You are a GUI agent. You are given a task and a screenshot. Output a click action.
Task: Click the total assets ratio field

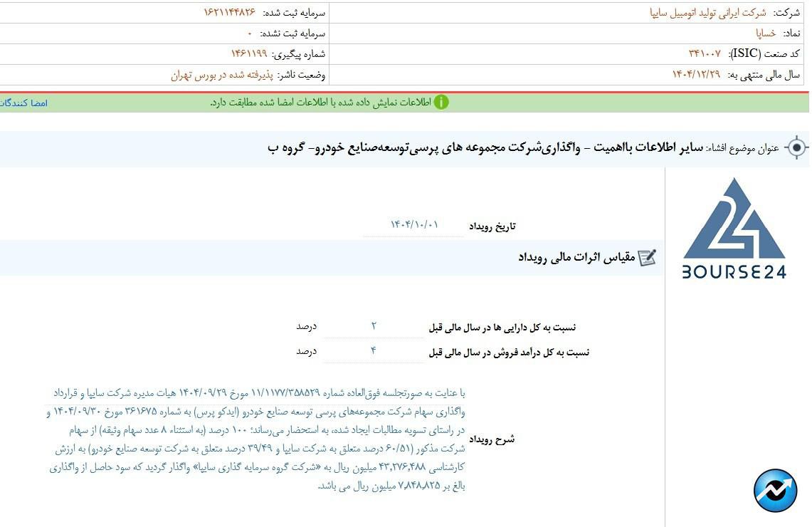[374, 327]
